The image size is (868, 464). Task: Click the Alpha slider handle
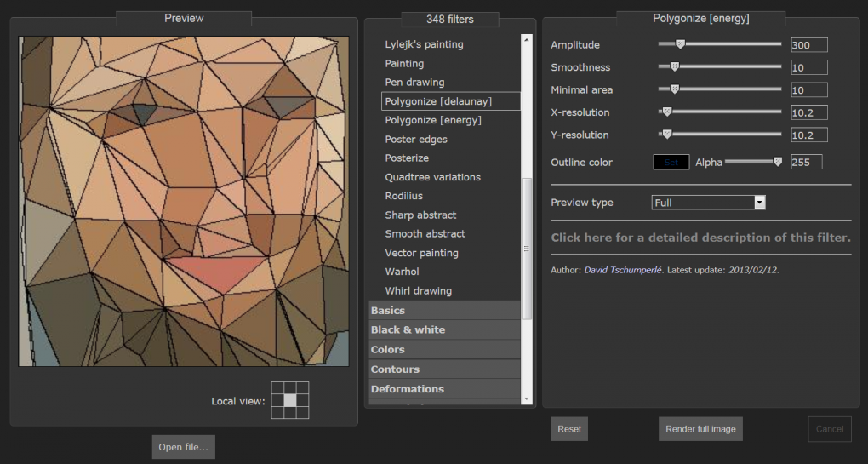(x=778, y=162)
